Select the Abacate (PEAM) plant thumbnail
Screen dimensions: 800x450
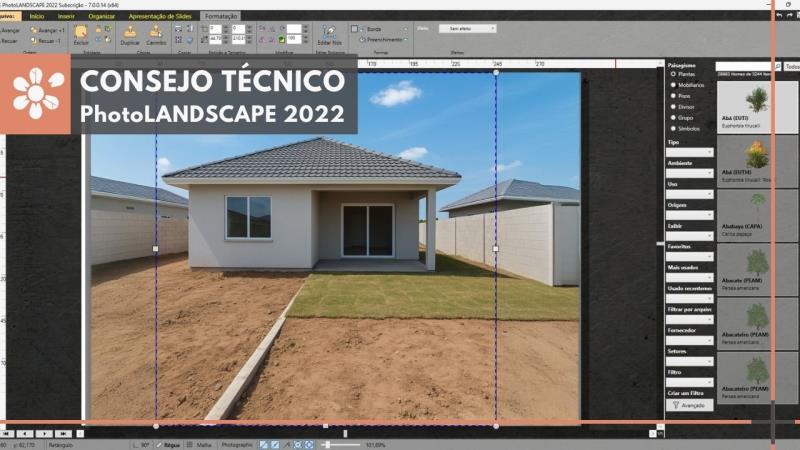pyautogui.click(x=757, y=269)
